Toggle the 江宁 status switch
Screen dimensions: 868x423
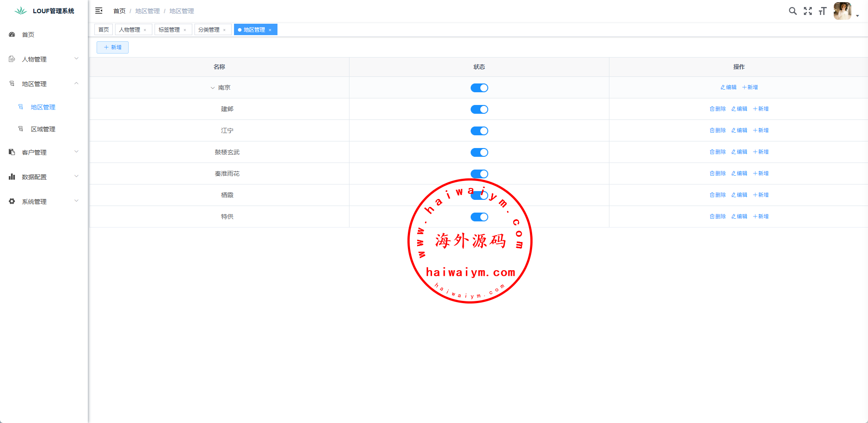pyautogui.click(x=479, y=131)
